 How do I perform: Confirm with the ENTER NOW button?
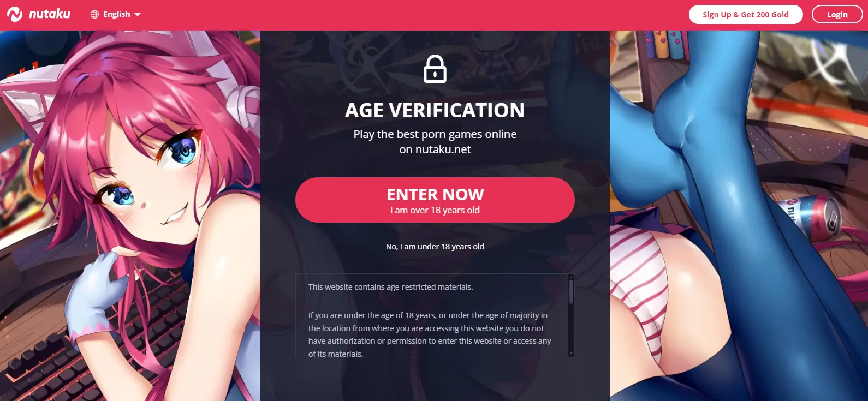[435, 200]
